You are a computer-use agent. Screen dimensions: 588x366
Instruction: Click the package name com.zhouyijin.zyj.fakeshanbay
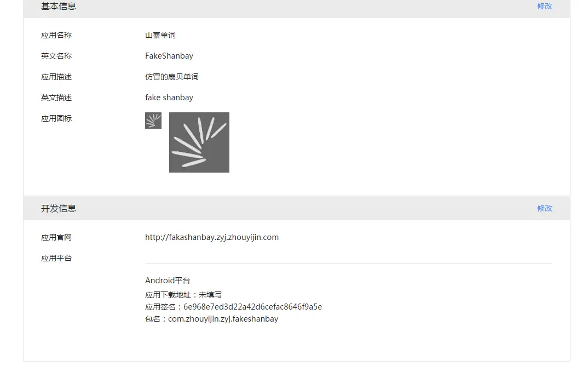(223, 319)
